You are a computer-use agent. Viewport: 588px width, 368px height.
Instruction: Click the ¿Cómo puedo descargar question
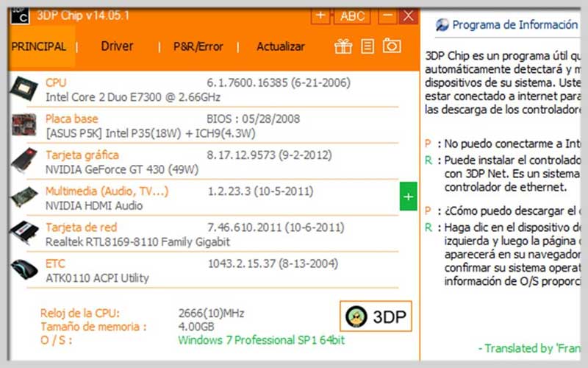pyautogui.click(x=512, y=211)
